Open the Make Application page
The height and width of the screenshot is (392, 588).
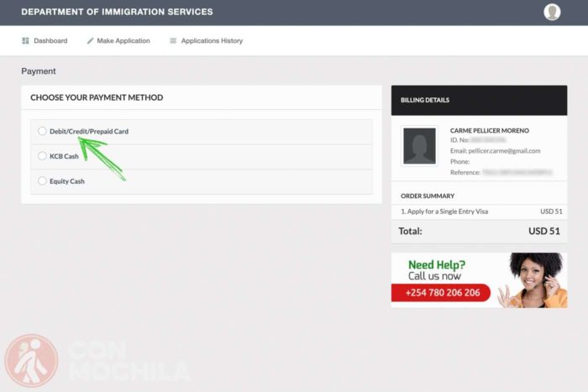point(118,40)
